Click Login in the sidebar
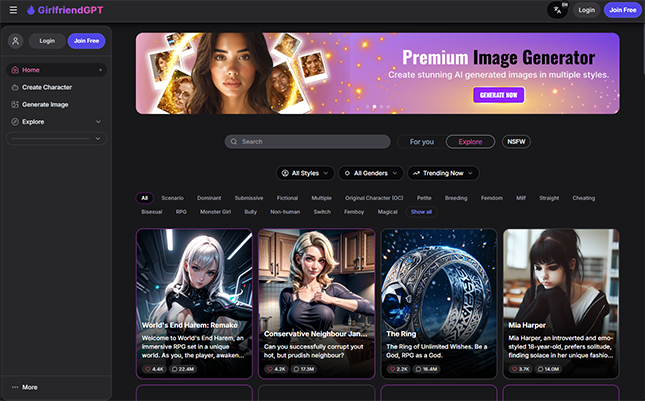Image resolution: width=645 pixels, height=401 pixels. (x=47, y=41)
